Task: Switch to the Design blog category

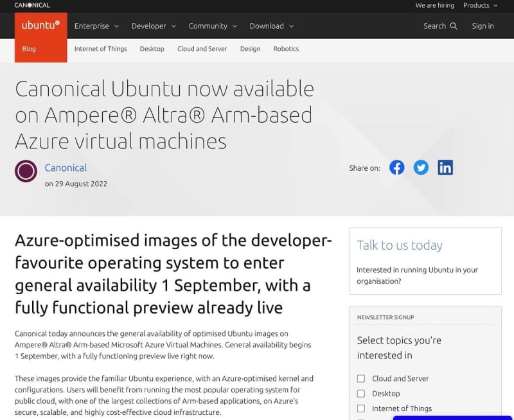Action: 250,49
